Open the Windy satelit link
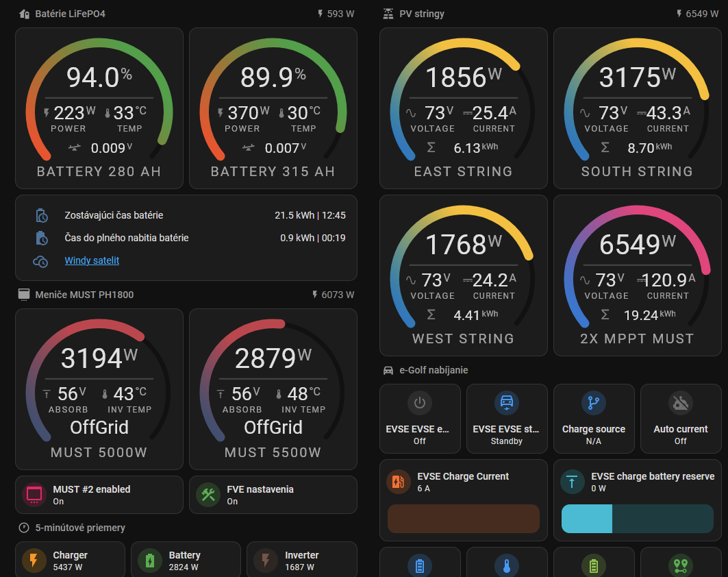This screenshot has width=728, height=577. 92,260
